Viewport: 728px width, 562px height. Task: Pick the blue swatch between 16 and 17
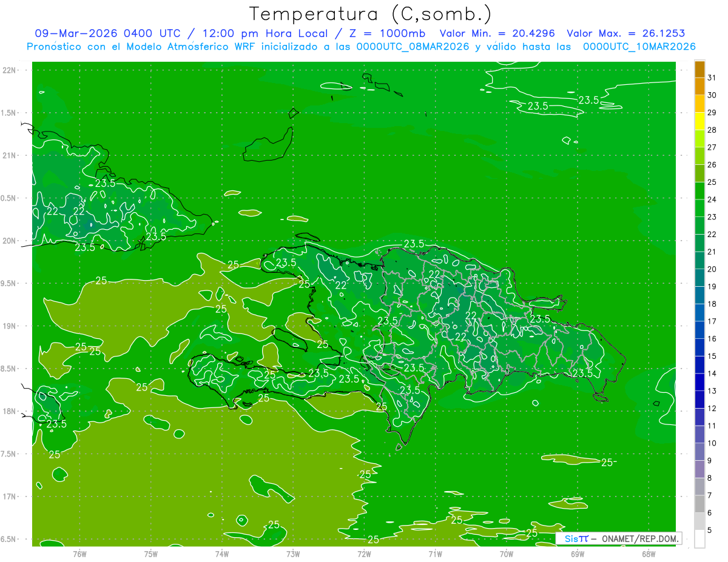coord(699,330)
